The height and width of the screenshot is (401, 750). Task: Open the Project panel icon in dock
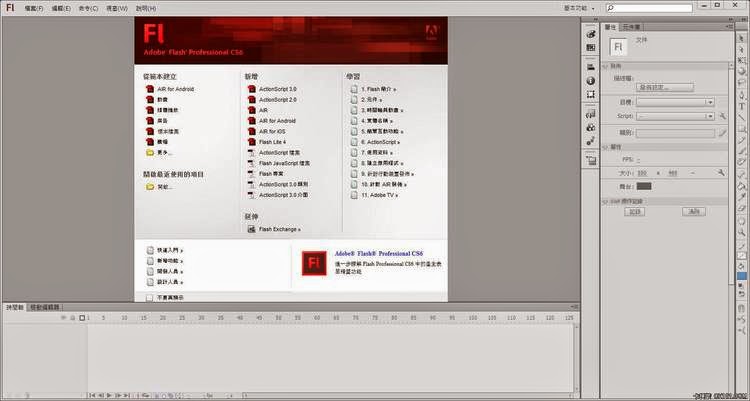click(x=591, y=160)
